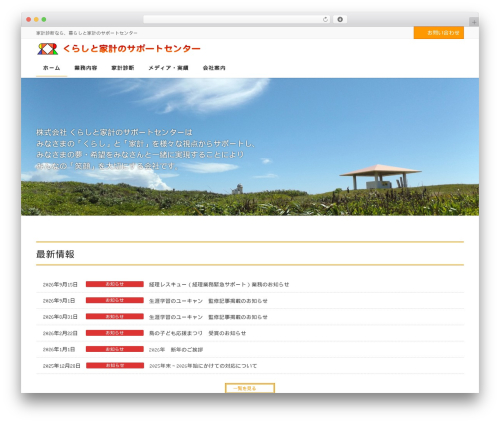This screenshot has height=423, width=500.
Task: Click the green macOS zoom button
Action: point(44,20)
